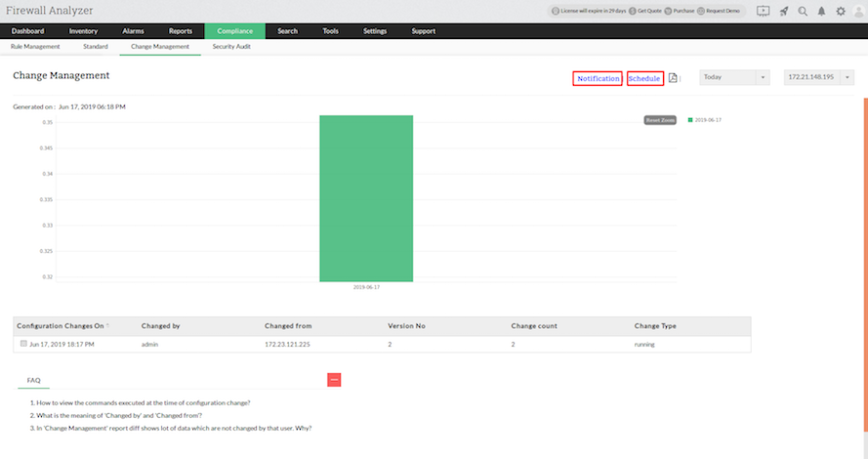Select the Compliance menu
This screenshot has width=868, height=459.
234,31
